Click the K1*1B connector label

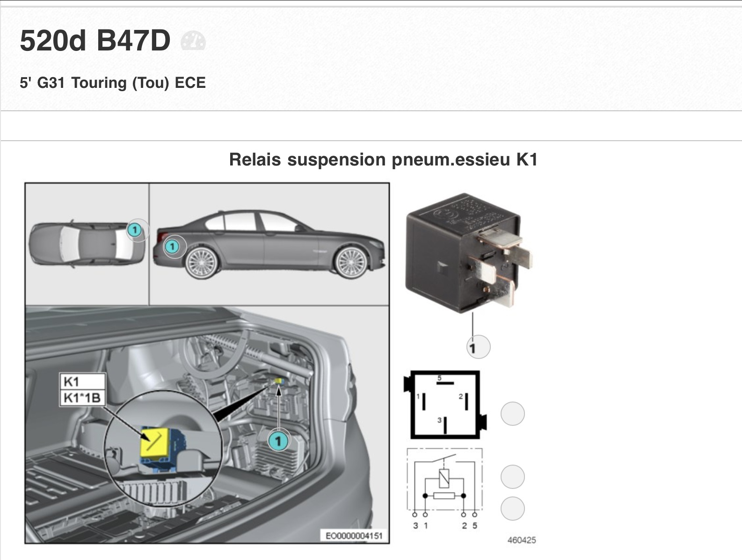(82, 398)
